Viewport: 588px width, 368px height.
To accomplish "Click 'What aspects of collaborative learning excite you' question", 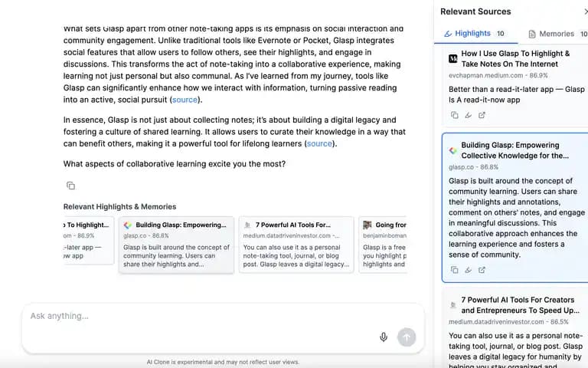I will click(x=175, y=164).
